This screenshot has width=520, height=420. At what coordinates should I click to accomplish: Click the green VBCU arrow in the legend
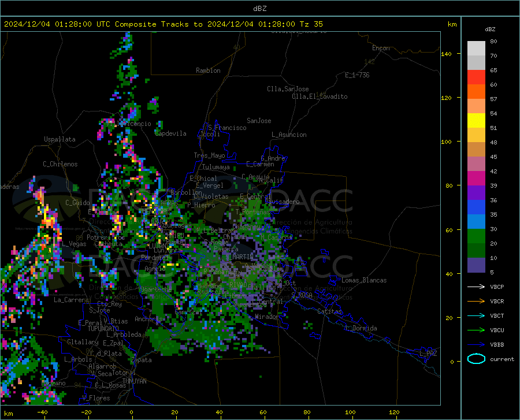pyautogui.click(x=476, y=330)
